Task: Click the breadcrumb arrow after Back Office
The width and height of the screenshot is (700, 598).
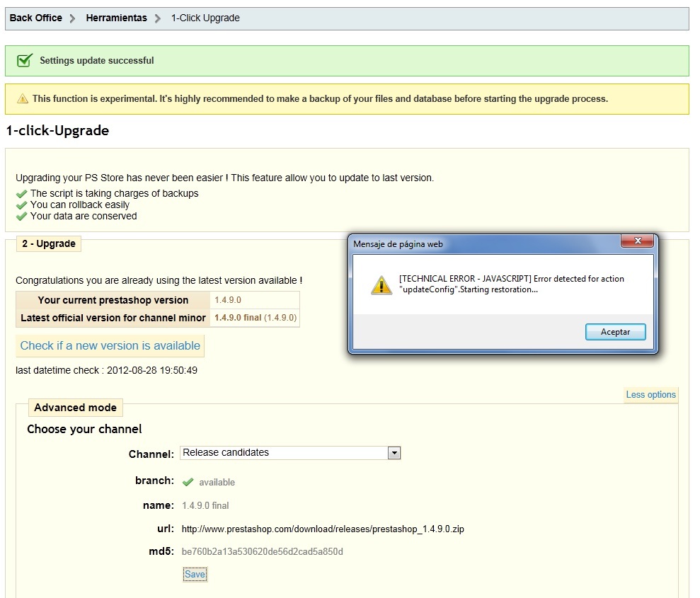Action: coord(72,18)
